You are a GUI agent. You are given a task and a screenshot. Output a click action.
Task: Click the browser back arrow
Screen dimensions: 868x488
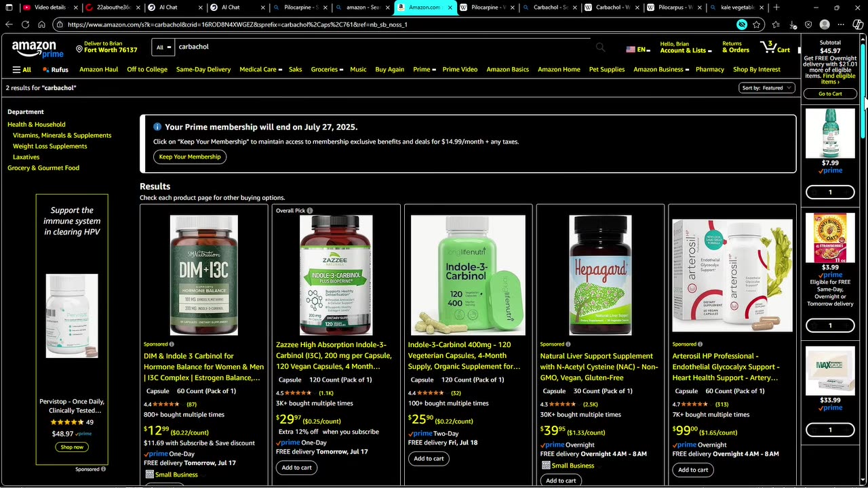9,24
